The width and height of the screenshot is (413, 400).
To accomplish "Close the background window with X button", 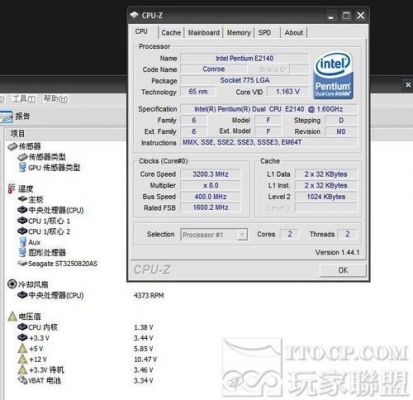I will 408,85.
